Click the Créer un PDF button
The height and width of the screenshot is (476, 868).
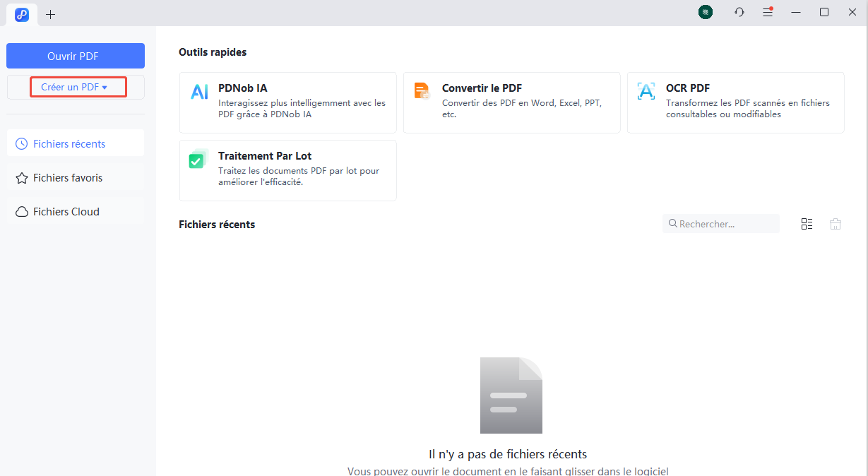point(74,86)
